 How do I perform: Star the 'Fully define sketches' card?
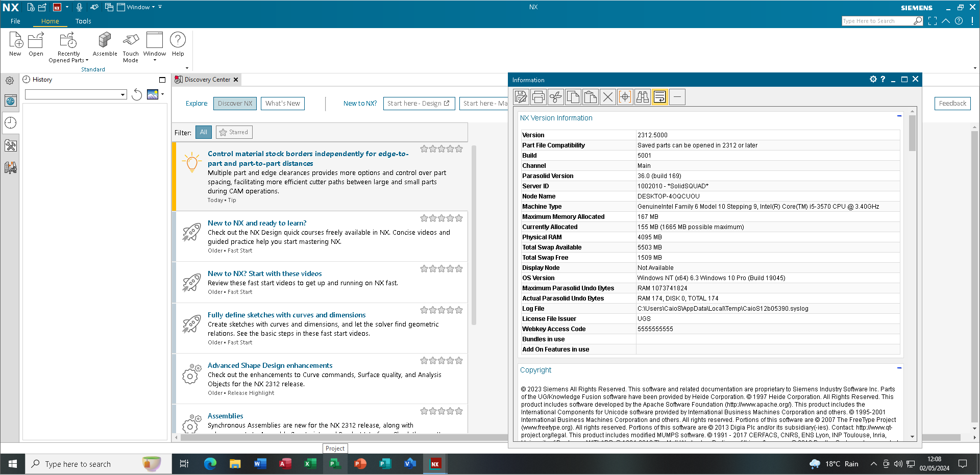442,310
